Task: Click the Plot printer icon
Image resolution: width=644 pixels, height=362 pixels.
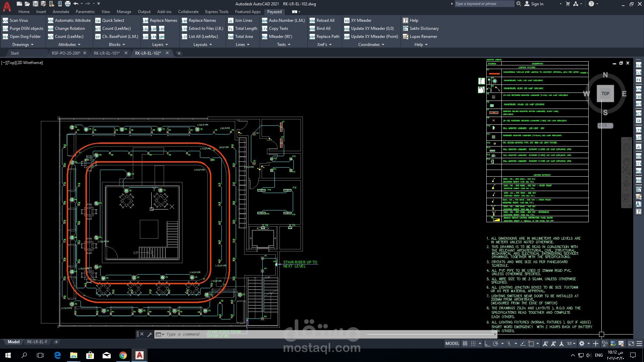Action: coord(67,4)
